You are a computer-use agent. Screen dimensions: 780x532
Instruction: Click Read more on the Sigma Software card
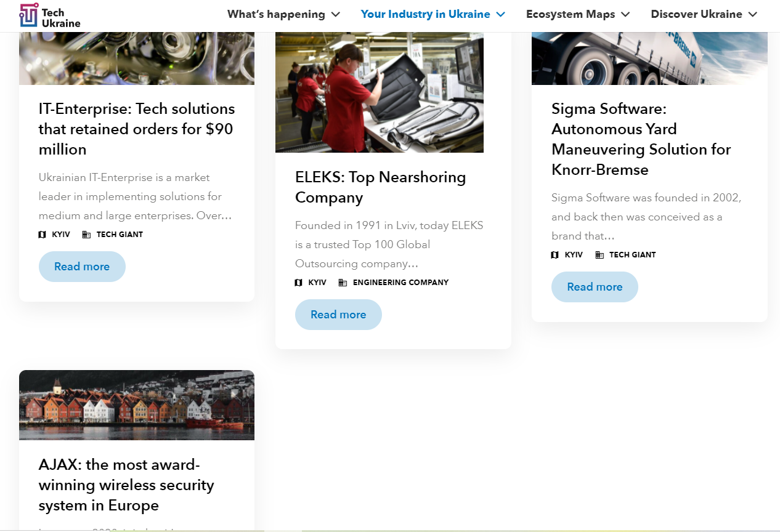click(x=595, y=287)
